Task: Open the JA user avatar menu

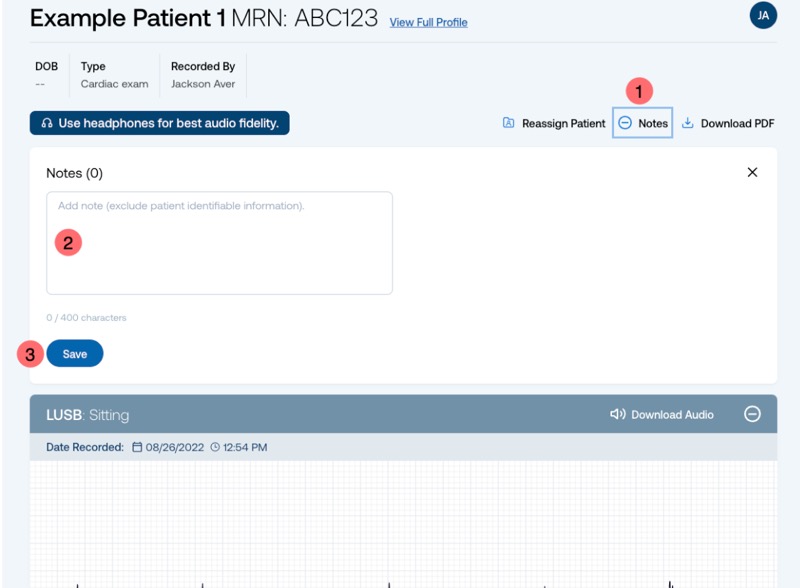Action: [x=763, y=15]
